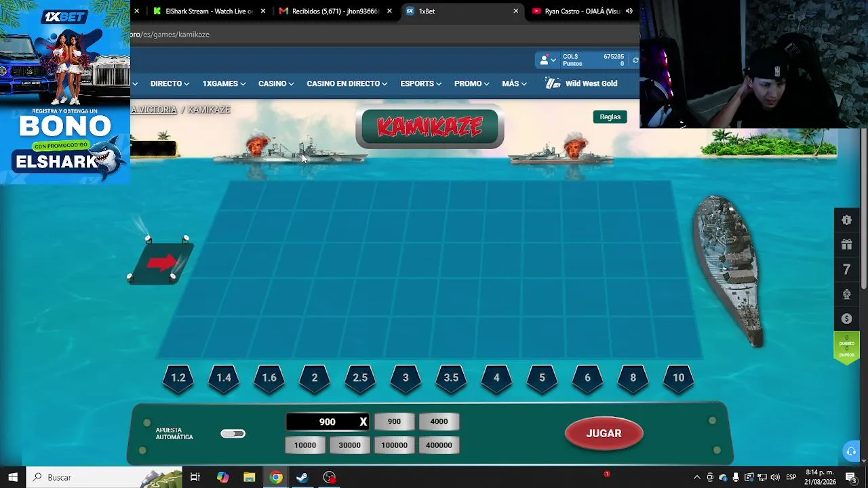Viewport: 868px width, 488px height.
Task: Clear the bet amount with the X
Action: (x=363, y=422)
